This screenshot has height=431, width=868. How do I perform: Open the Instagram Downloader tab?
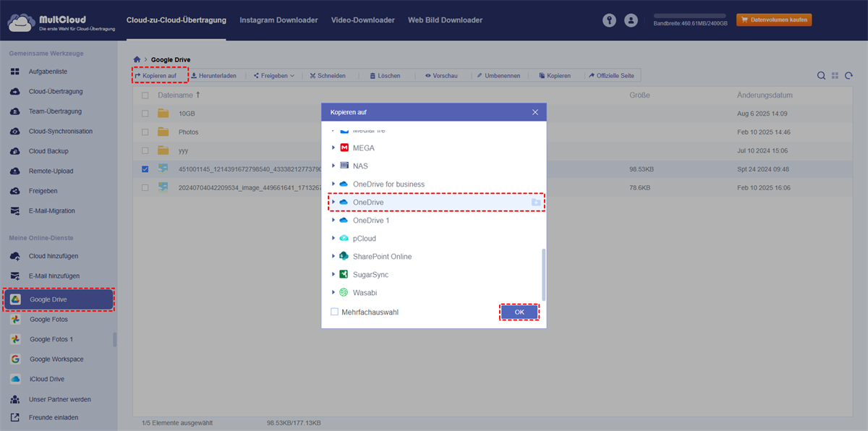[278, 20]
